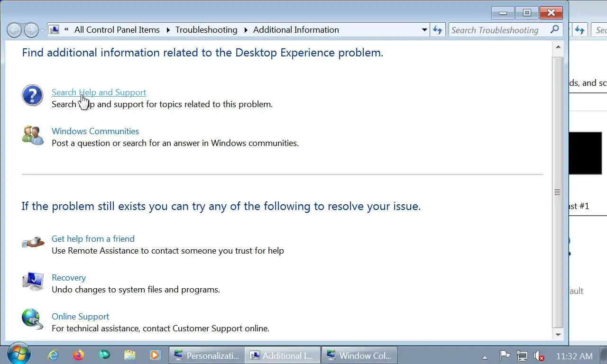Click the Forward navigation arrow button

[x=31, y=30]
